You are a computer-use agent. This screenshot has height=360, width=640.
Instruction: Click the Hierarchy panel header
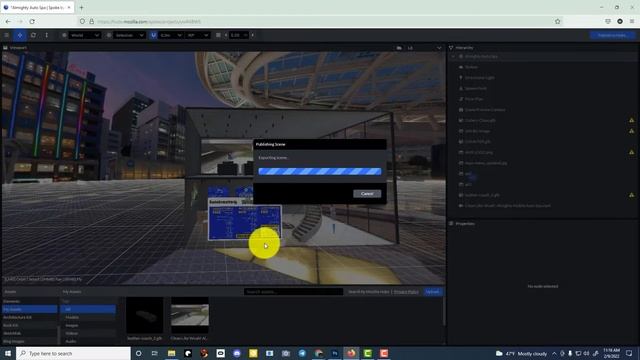[461, 48]
